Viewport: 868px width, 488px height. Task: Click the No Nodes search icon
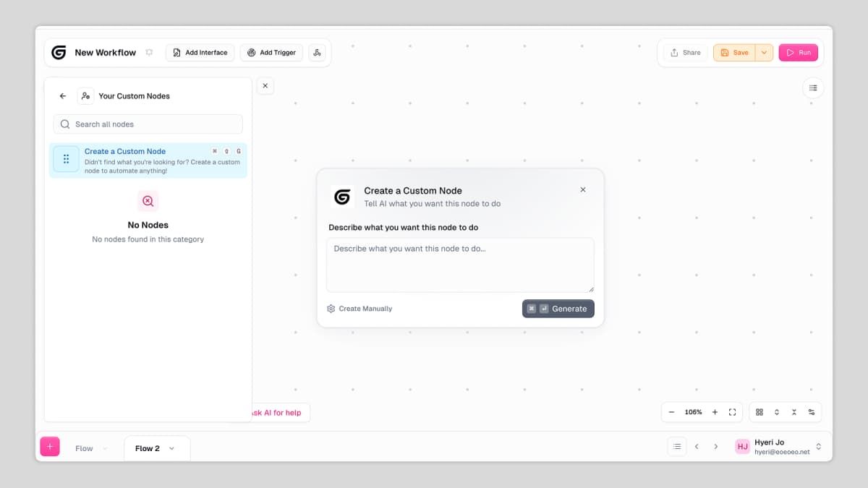[x=148, y=201]
